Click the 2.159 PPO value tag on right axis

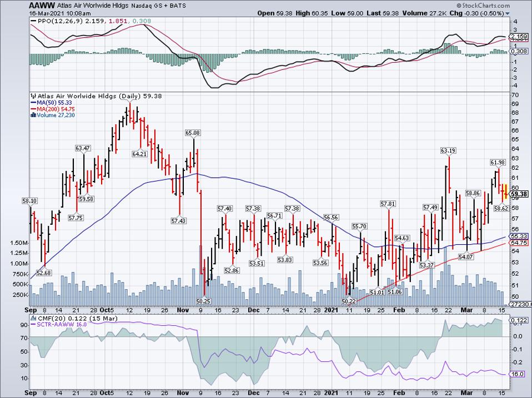pyautogui.click(x=519, y=36)
